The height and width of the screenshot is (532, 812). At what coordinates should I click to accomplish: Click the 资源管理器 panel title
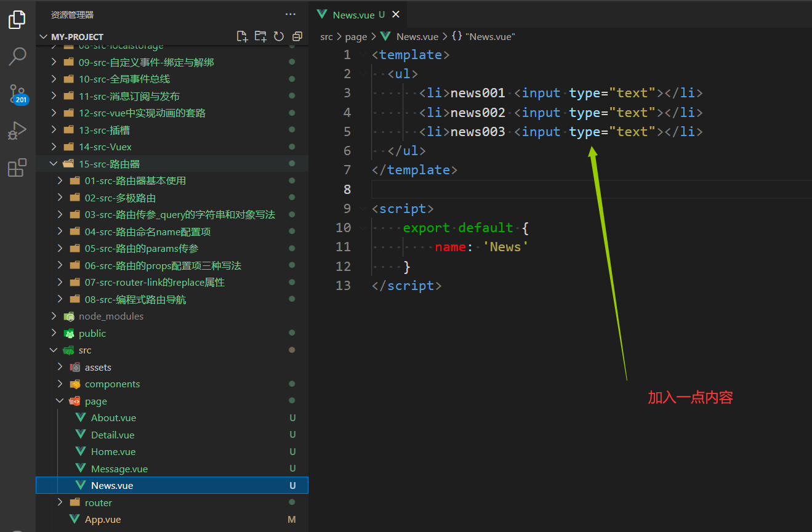click(73, 14)
